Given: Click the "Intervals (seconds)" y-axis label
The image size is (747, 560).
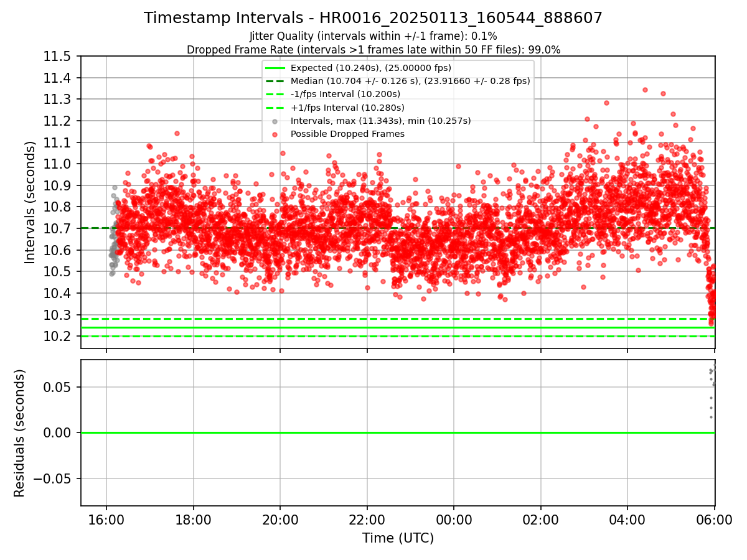Looking at the screenshot, I should pos(31,202).
